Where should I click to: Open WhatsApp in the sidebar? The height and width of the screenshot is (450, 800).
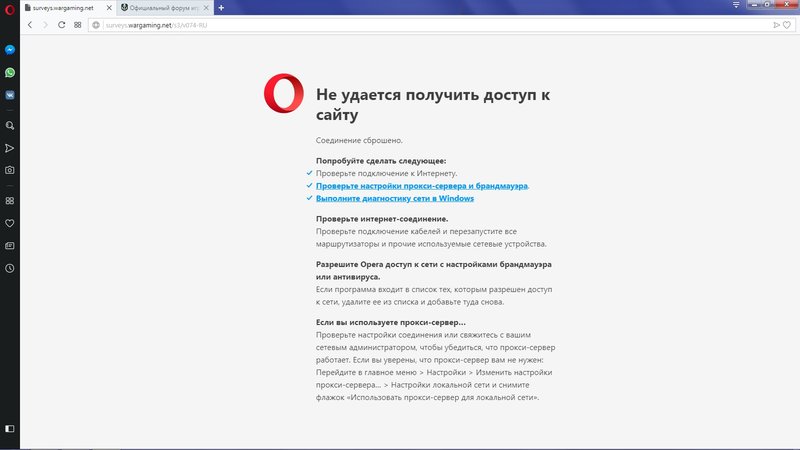tap(9, 73)
